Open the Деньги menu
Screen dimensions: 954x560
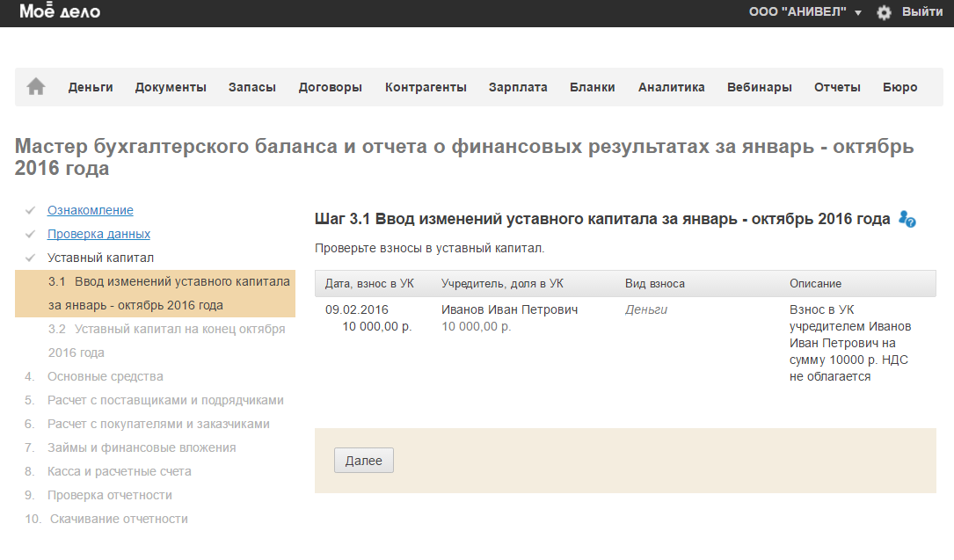point(91,87)
